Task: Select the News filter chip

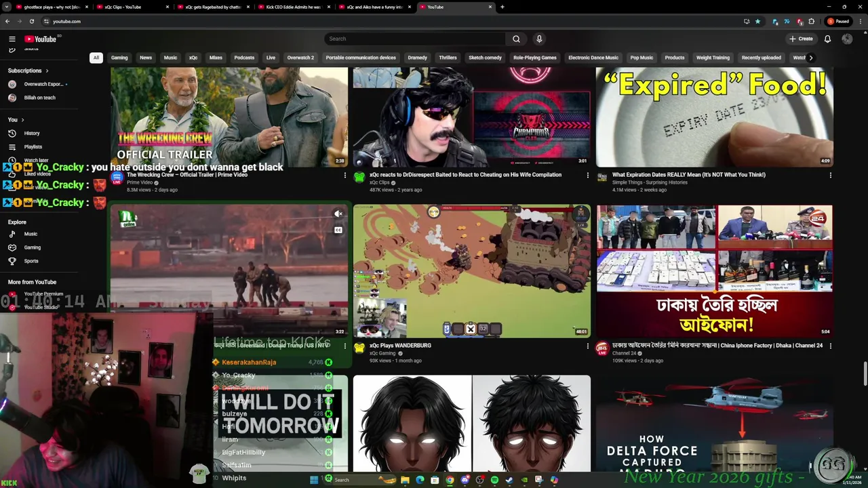Action: 146,58
